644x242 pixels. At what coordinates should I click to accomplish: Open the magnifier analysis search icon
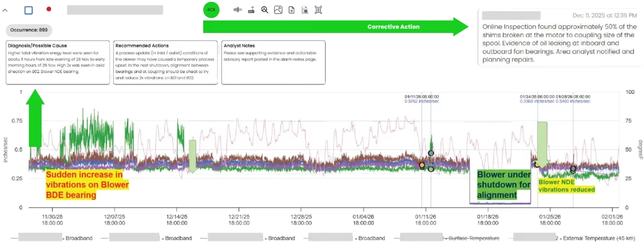265,10
